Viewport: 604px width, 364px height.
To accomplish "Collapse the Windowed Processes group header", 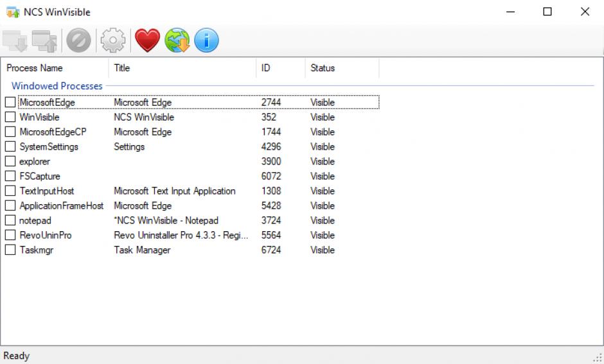I will (57, 86).
